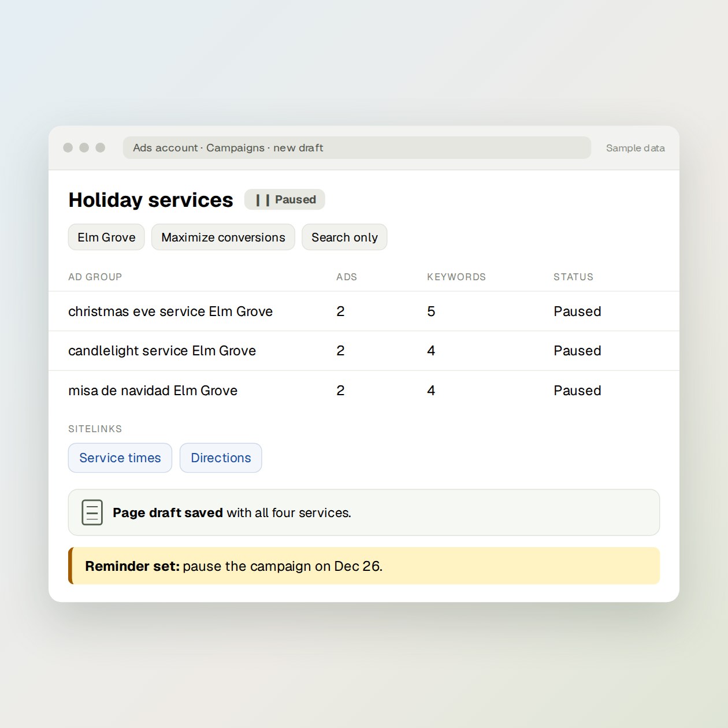Select the Holiday services campaign title
The image size is (728, 728).
point(151,200)
